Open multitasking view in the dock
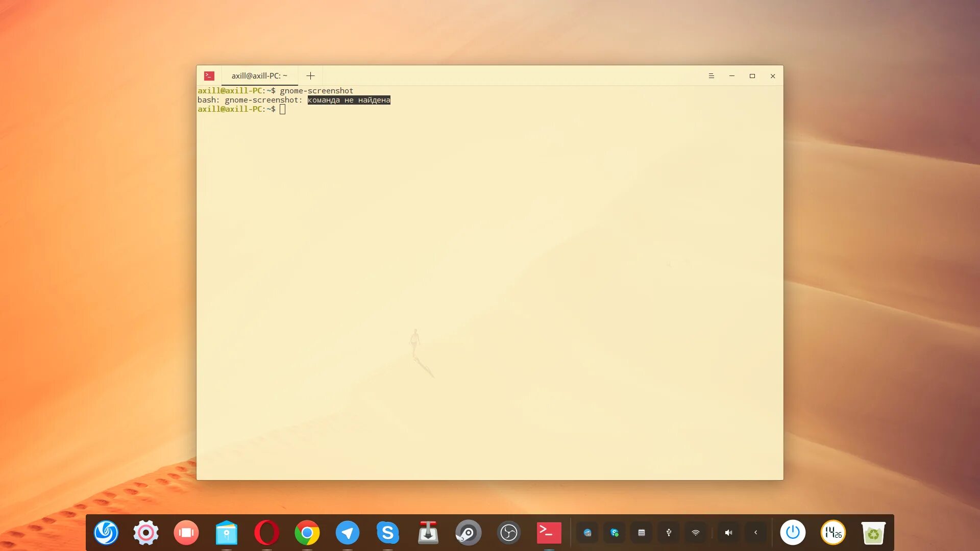The image size is (980, 551). click(186, 533)
